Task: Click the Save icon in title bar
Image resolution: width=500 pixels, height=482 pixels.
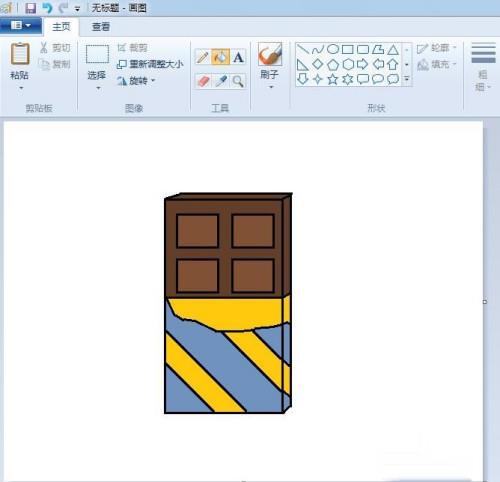Action: pyautogui.click(x=30, y=8)
